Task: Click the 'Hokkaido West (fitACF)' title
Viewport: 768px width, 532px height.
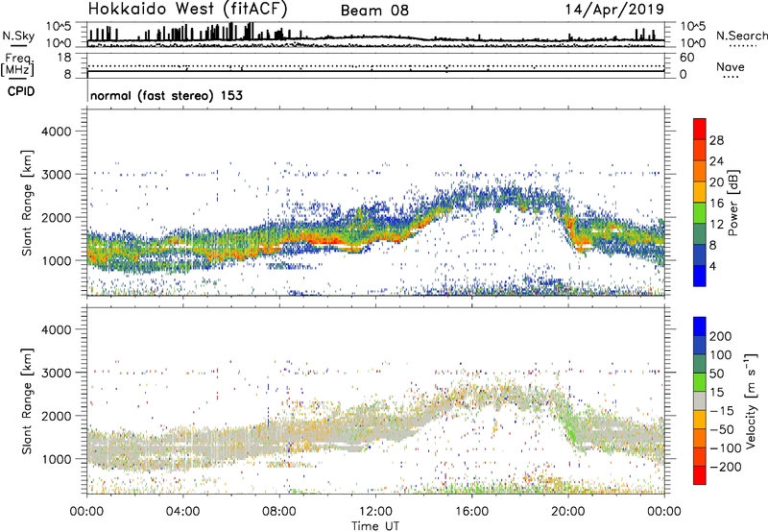Action: coord(187,10)
